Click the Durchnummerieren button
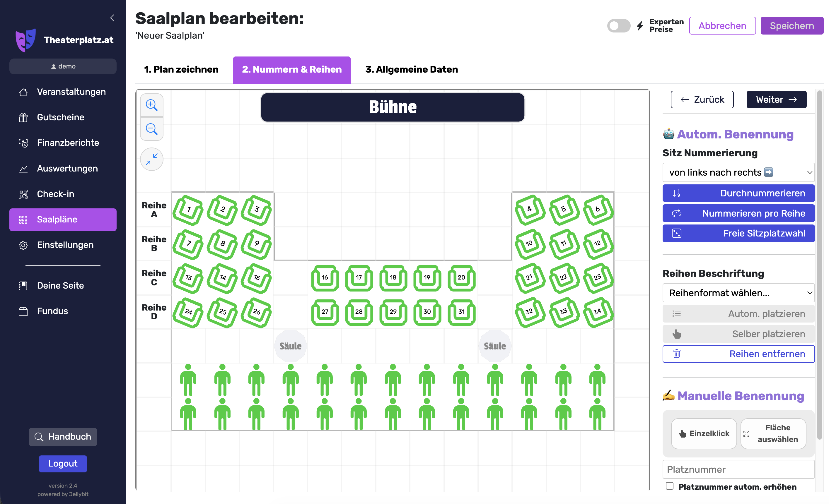 (x=738, y=193)
